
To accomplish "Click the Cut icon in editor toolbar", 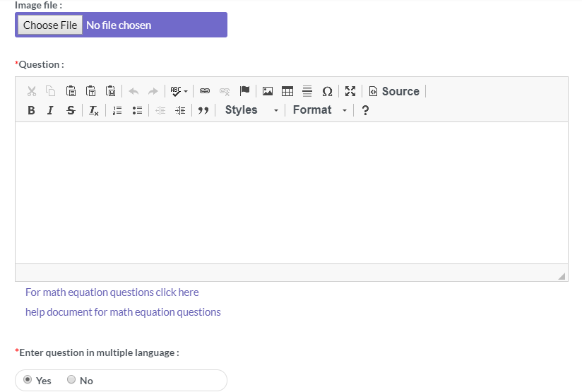I will pos(32,91).
